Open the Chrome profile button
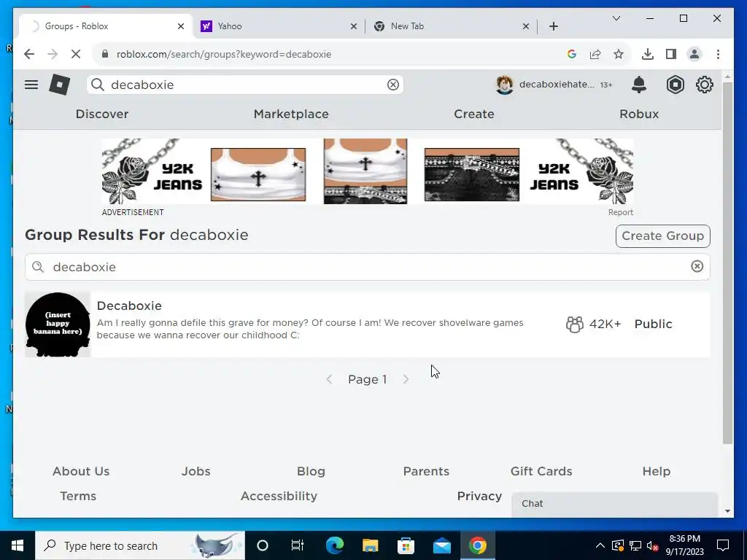Screen dimensions: 747x560 click(694, 54)
